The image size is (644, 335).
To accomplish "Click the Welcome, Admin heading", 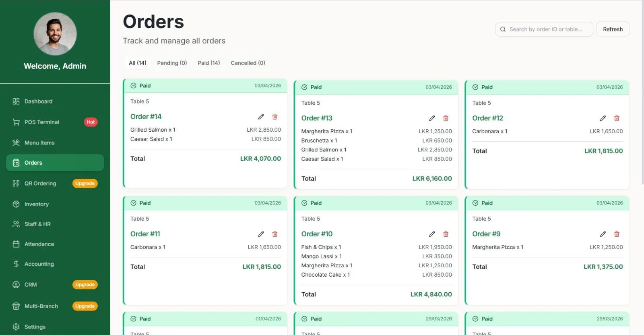I will pyautogui.click(x=55, y=66).
